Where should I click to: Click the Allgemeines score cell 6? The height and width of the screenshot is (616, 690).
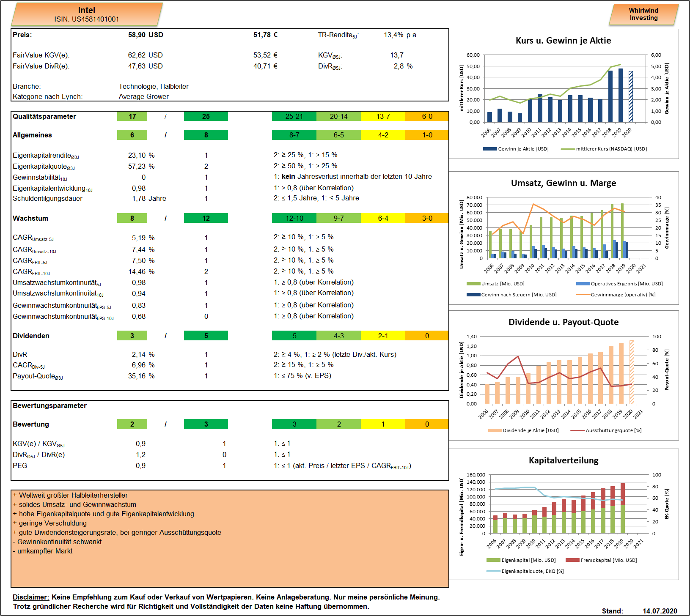(x=132, y=135)
